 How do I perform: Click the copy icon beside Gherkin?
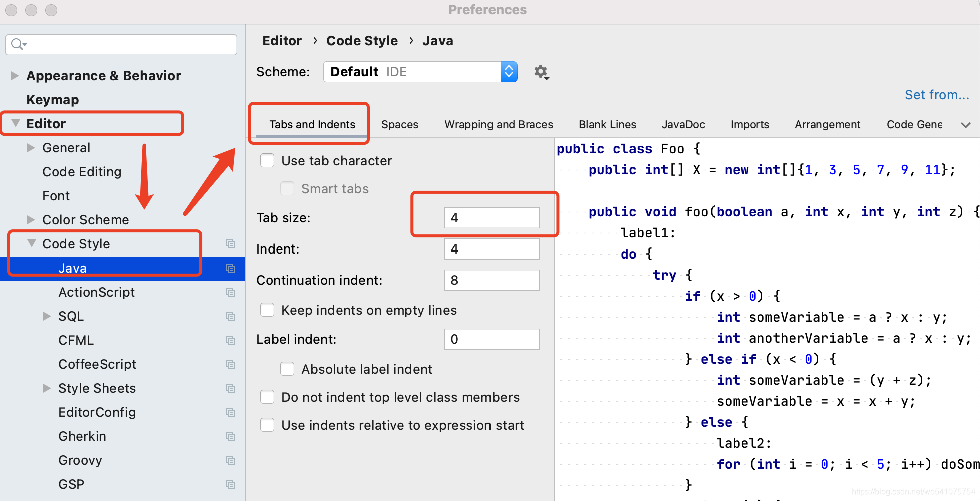(x=231, y=436)
